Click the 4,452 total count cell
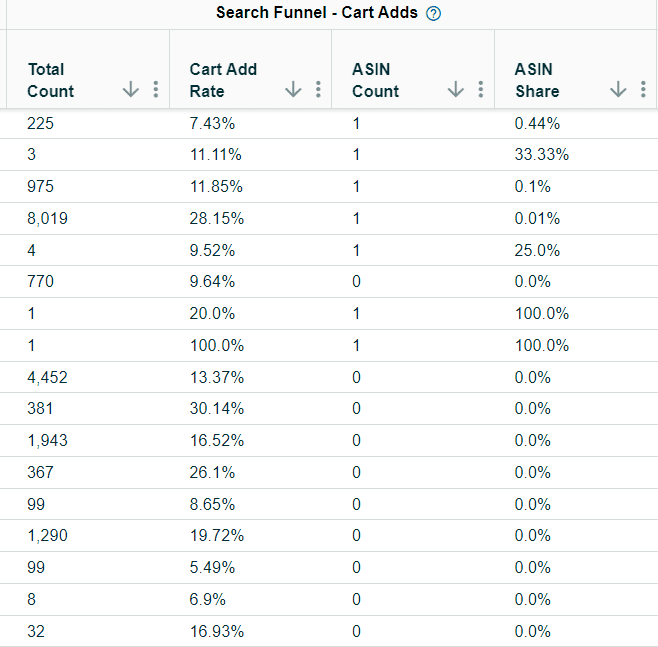658x647 pixels. click(48, 377)
